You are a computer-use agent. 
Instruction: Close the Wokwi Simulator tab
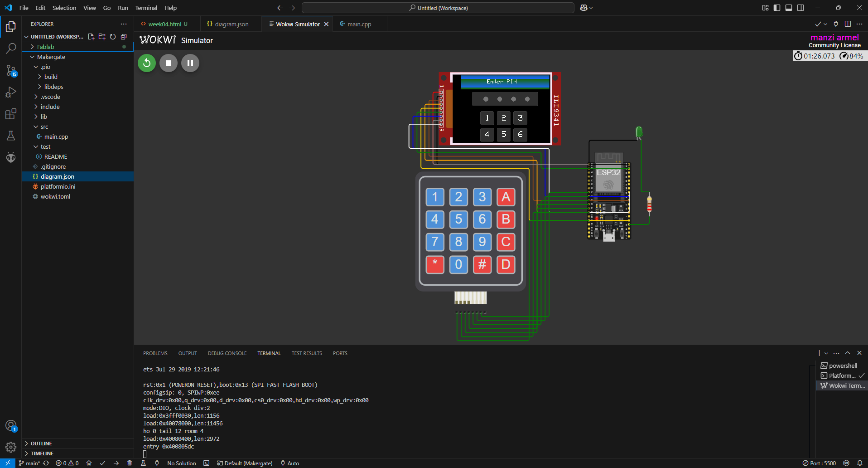(x=326, y=24)
